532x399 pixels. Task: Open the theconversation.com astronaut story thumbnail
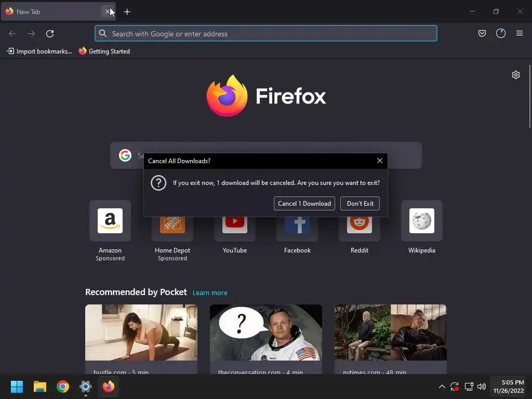[x=266, y=332]
